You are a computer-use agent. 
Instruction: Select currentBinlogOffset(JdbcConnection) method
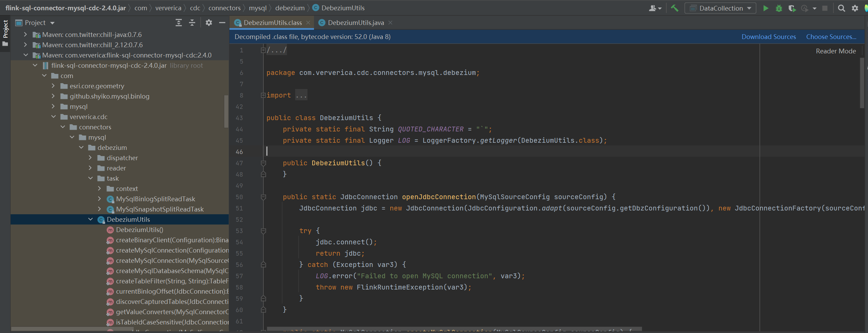(x=120, y=291)
